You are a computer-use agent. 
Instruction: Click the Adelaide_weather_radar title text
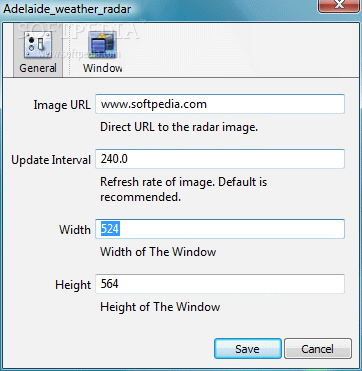tap(67, 9)
